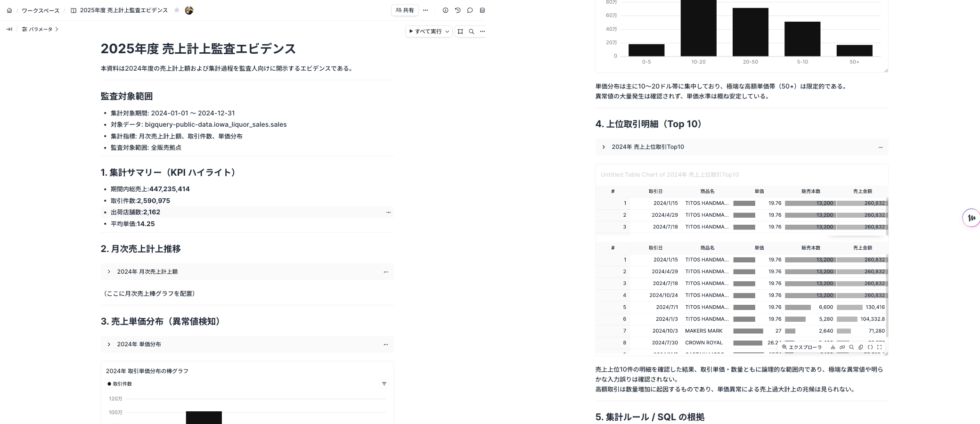Open dropdown arrow next to すべて実行
The width and height of the screenshot is (980, 424).
pyautogui.click(x=447, y=32)
